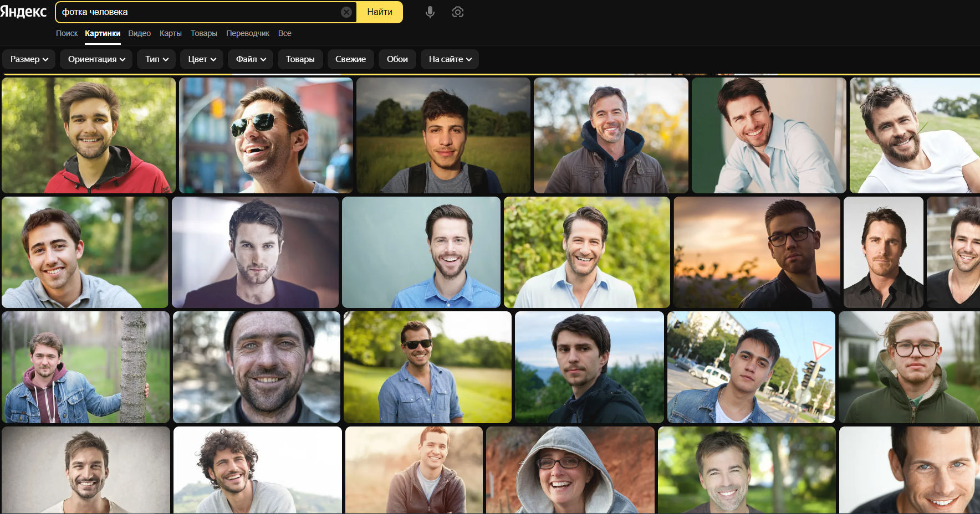Switch to the Видео tab
Viewport: 980px width, 514px height.
point(139,33)
